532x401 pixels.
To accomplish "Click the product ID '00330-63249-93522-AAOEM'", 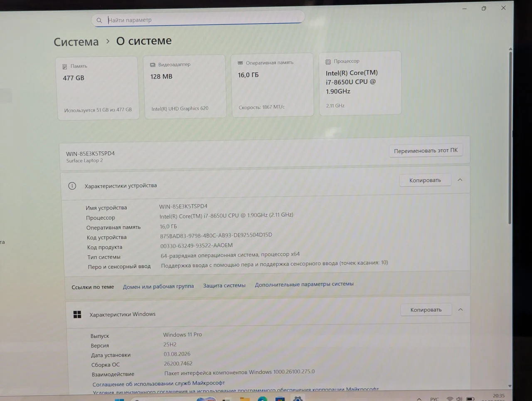I will (197, 245).
